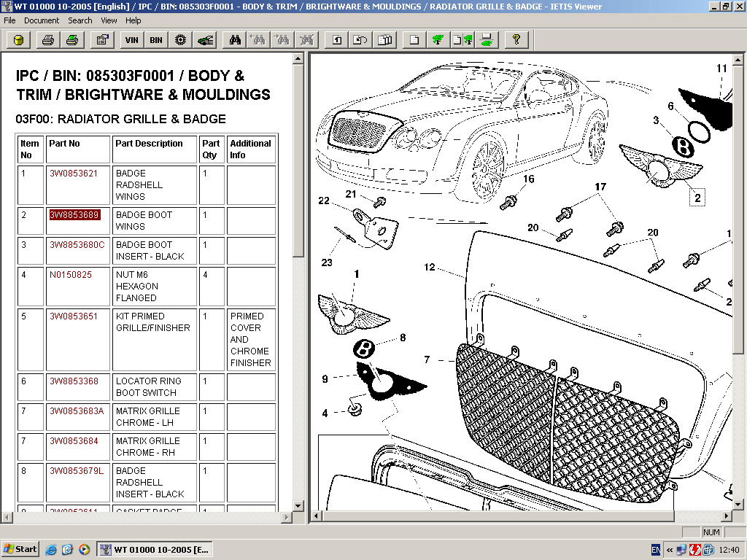Click up arrow of parts list vertical scrollbar
The height and width of the screenshot is (560, 747).
298,58
